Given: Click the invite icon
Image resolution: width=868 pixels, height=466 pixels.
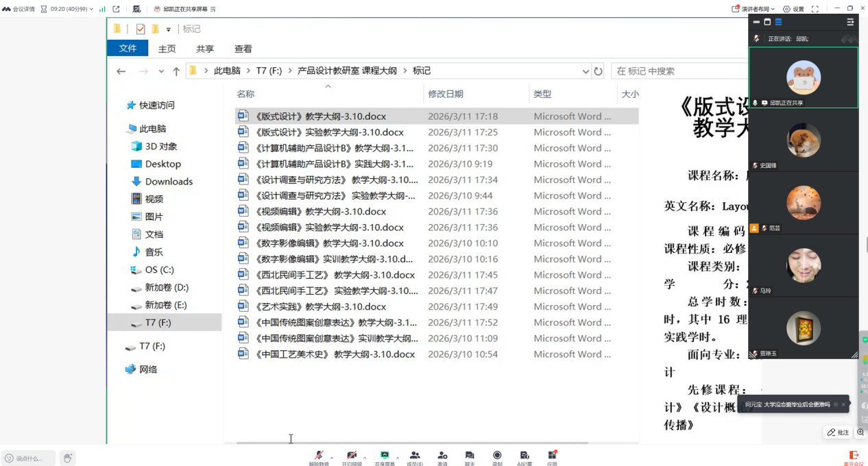Looking at the screenshot, I should pyautogui.click(x=442, y=456).
